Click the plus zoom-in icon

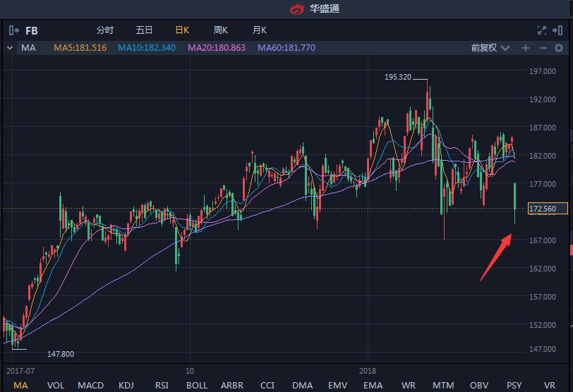tap(525, 48)
